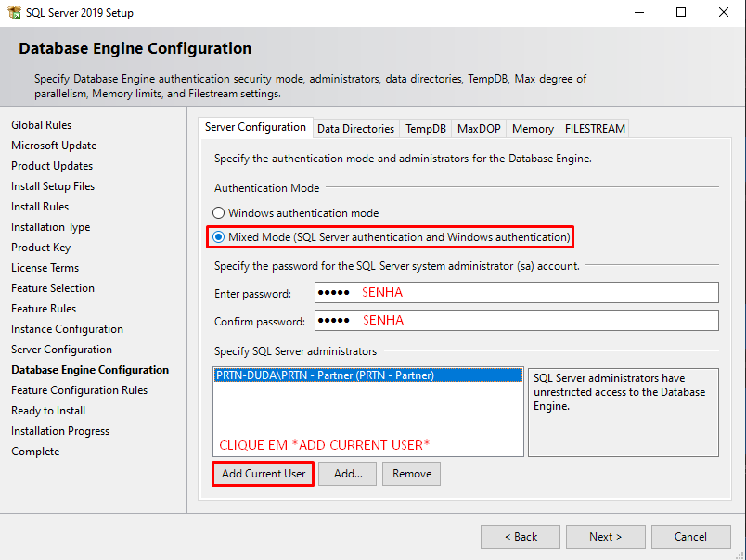Click Ready to Install step

(x=48, y=411)
